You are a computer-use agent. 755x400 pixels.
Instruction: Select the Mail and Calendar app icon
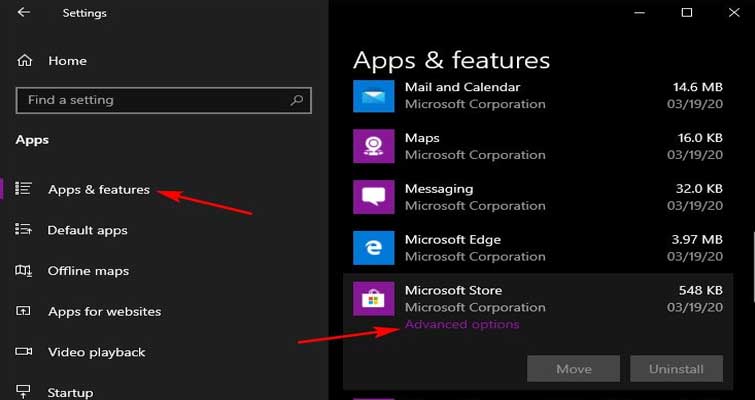[374, 96]
